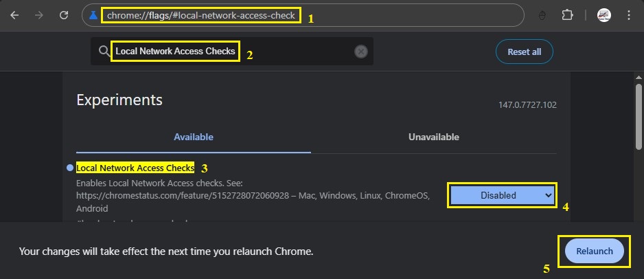Viewport: 644px width, 279px height.
Task: Click the browser Forward arrow
Action: [39, 14]
